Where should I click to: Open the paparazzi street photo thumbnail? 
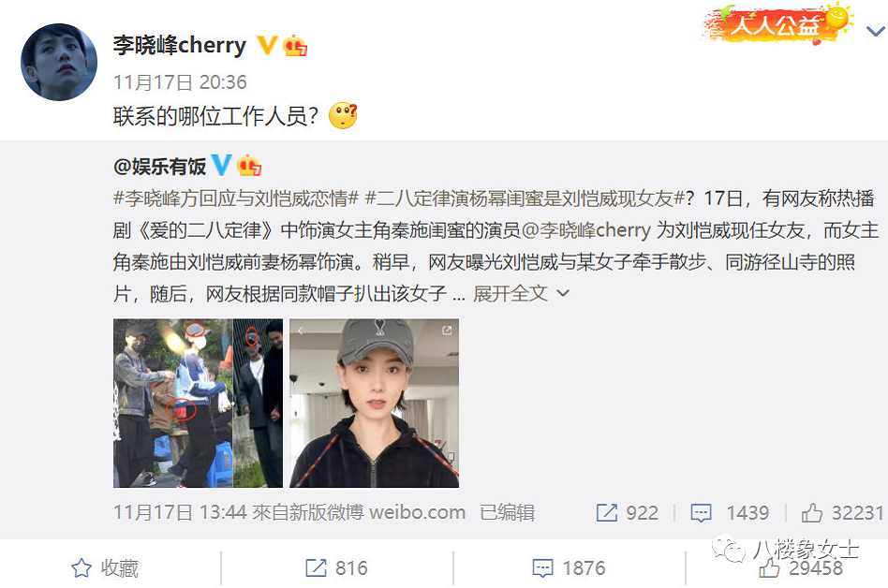198,403
